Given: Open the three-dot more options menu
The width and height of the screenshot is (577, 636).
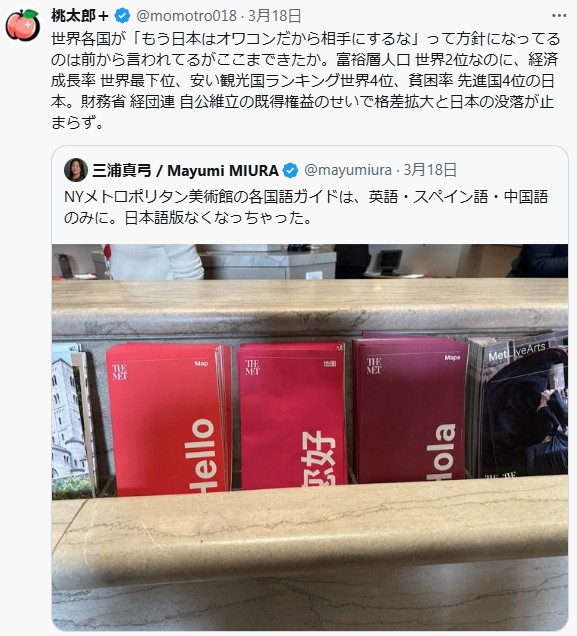Looking at the screenshot, I should [559, 16].
